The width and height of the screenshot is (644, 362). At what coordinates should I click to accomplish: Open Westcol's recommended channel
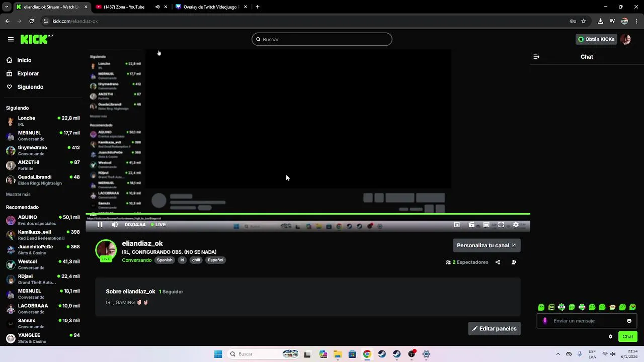point(43,264)
